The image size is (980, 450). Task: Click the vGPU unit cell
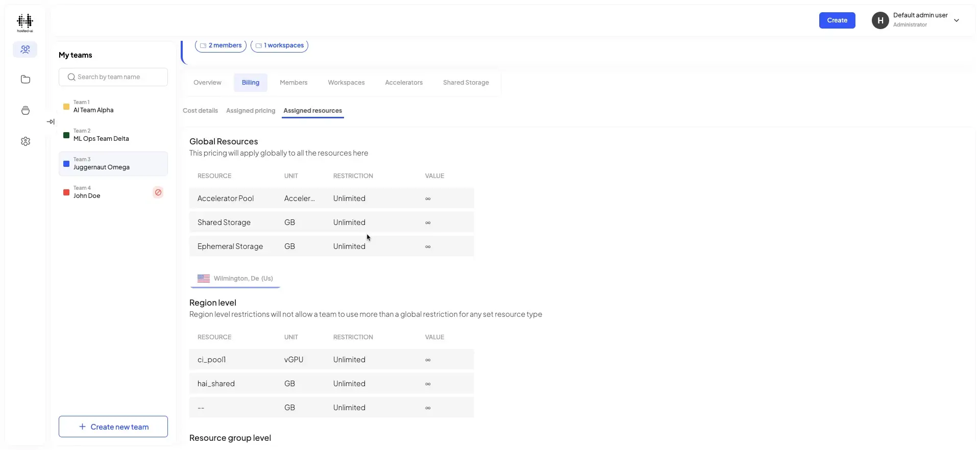pos(293,360)
